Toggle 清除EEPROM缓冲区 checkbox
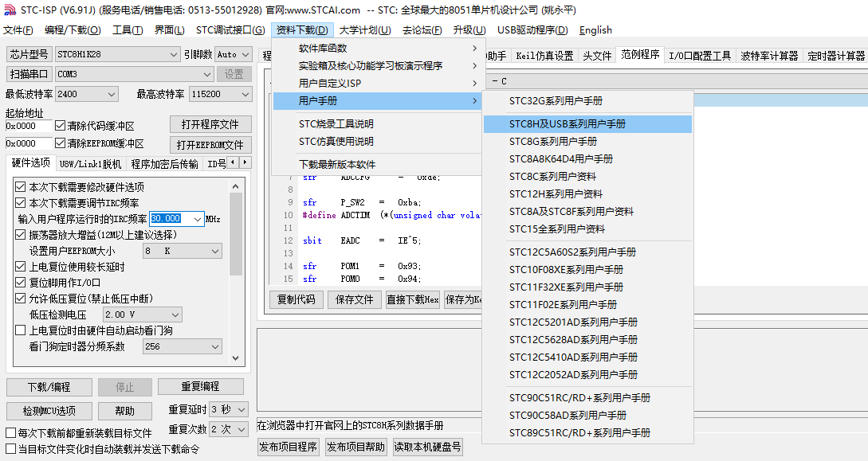 61,143
